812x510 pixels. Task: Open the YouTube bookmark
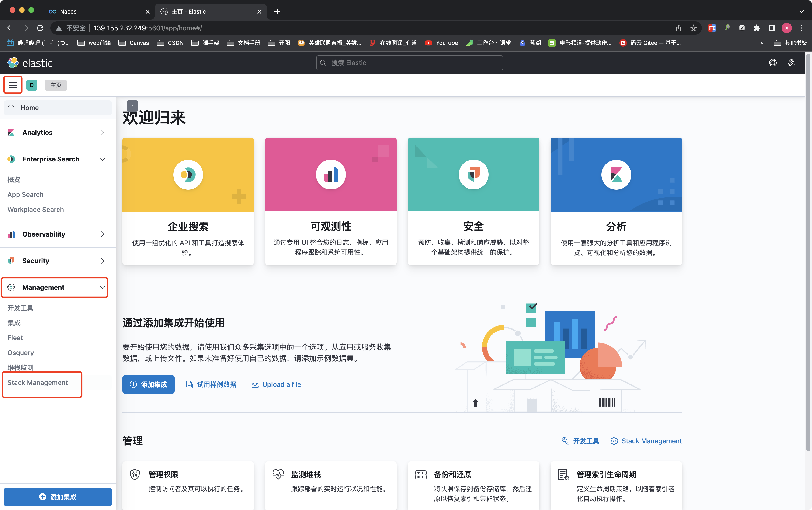pos(441,43)
